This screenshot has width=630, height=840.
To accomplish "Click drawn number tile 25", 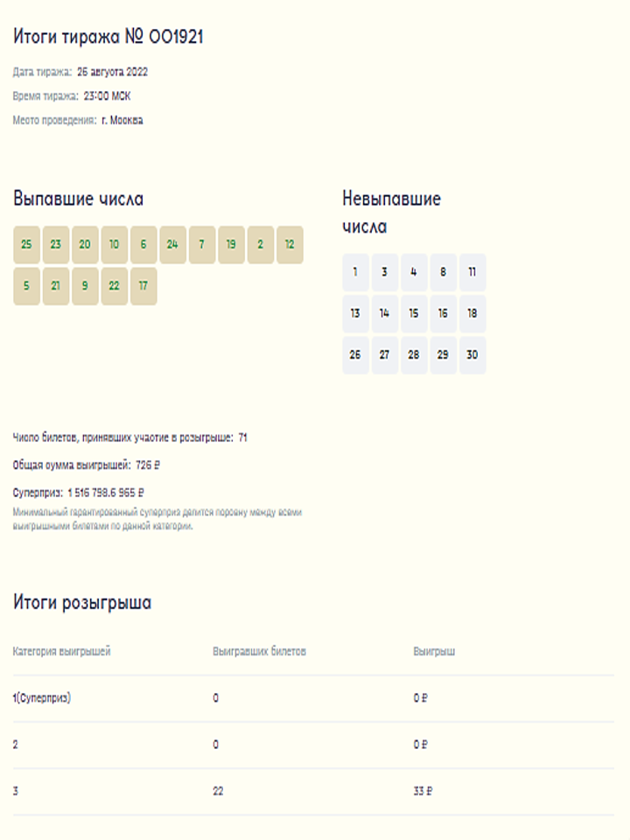I will coord(26,245).
